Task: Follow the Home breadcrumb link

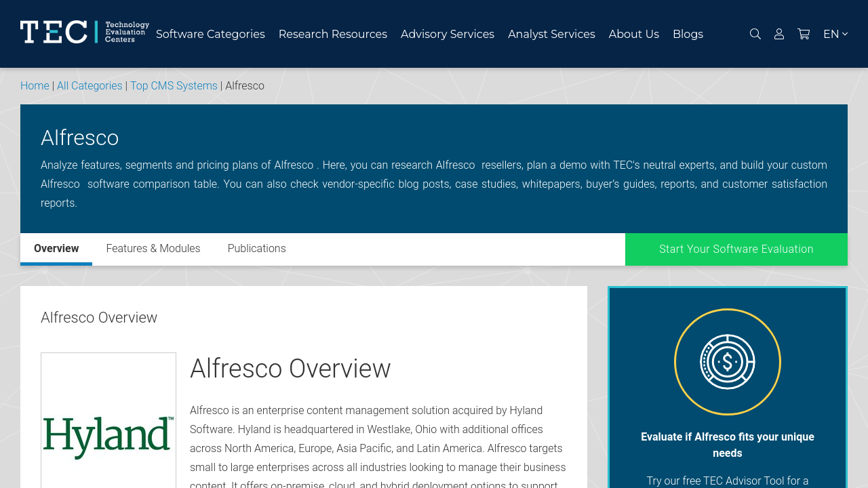Action: tap(35, 86)
